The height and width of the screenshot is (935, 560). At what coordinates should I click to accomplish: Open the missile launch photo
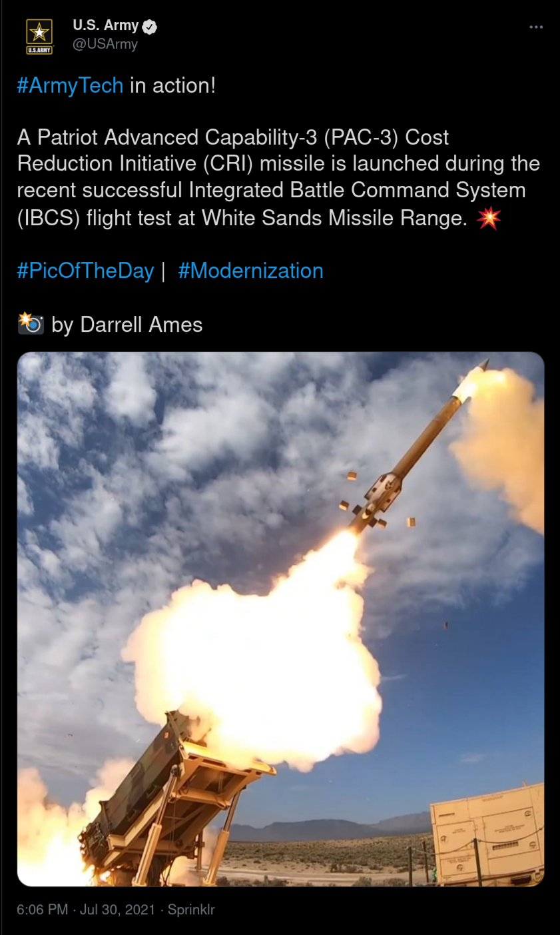point(280,619)
